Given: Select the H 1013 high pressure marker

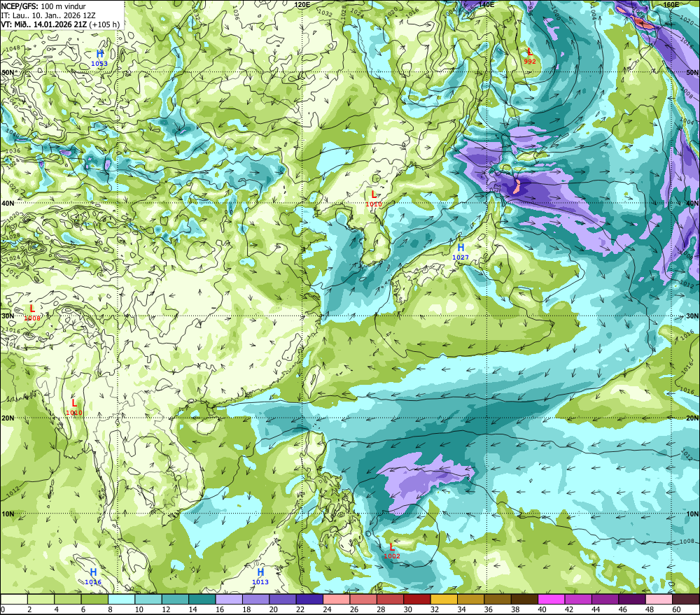Looking at the screenshot, I should click(260, 577).
